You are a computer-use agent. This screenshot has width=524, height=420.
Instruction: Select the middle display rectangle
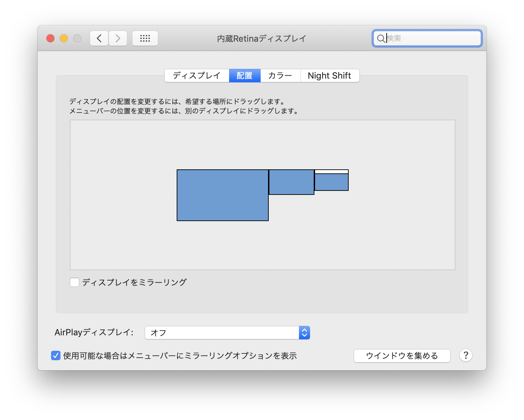[x=292, y=182]
